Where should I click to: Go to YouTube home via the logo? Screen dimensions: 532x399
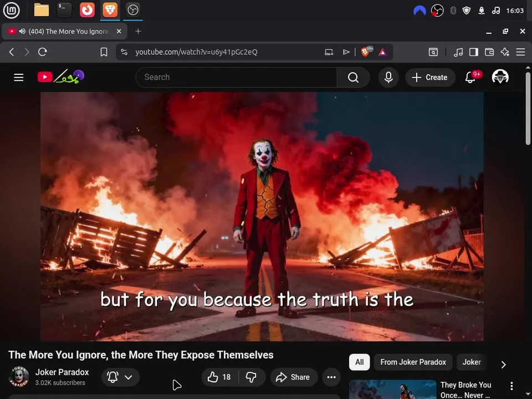(x=61, y=76)
